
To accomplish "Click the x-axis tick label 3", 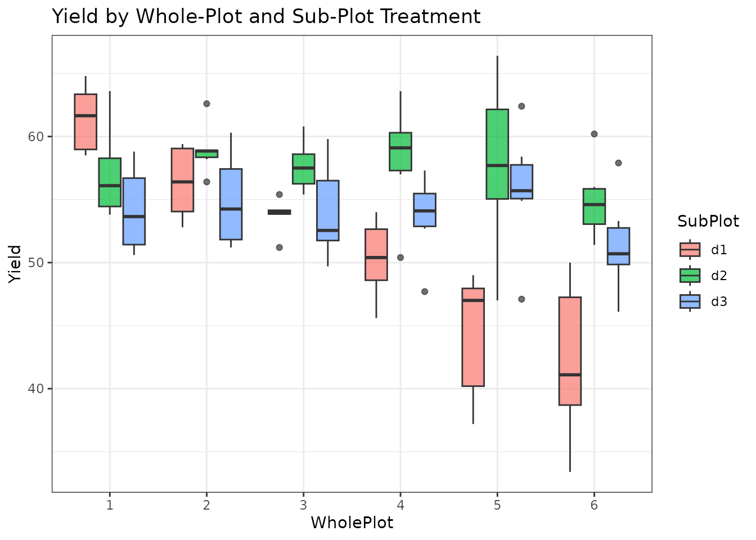I will (304, 505).
